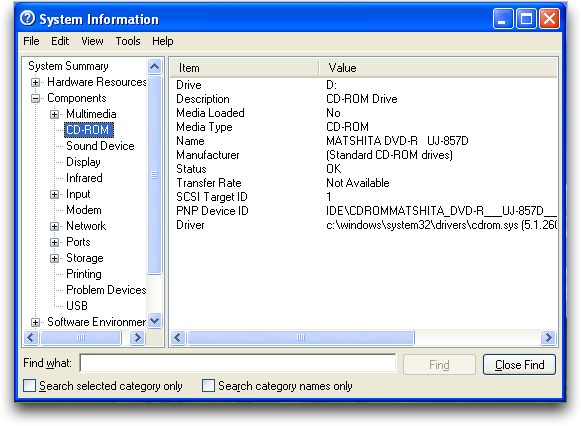The image size is (581, 426).
Task: Open the Tools menu
Action: click(128, 41)
